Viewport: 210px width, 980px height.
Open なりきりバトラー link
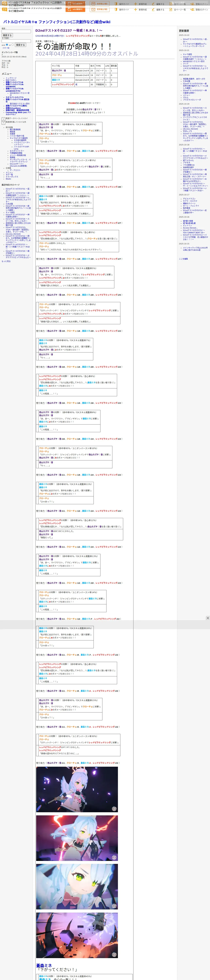click(x=17, y=151)
